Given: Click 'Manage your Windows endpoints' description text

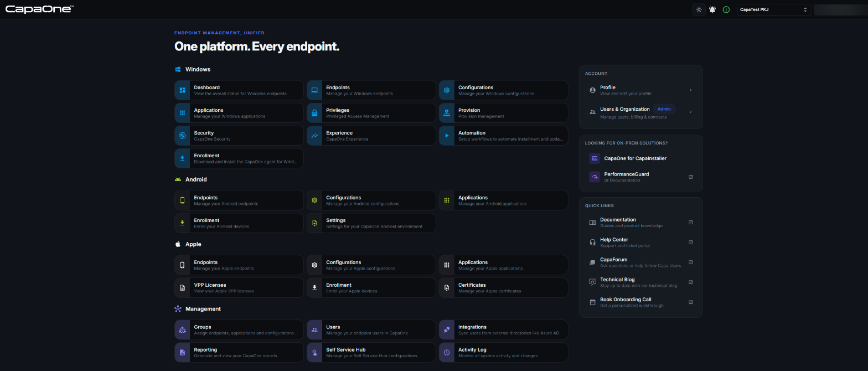Looking at the screenshot, I should pos(359,94).
